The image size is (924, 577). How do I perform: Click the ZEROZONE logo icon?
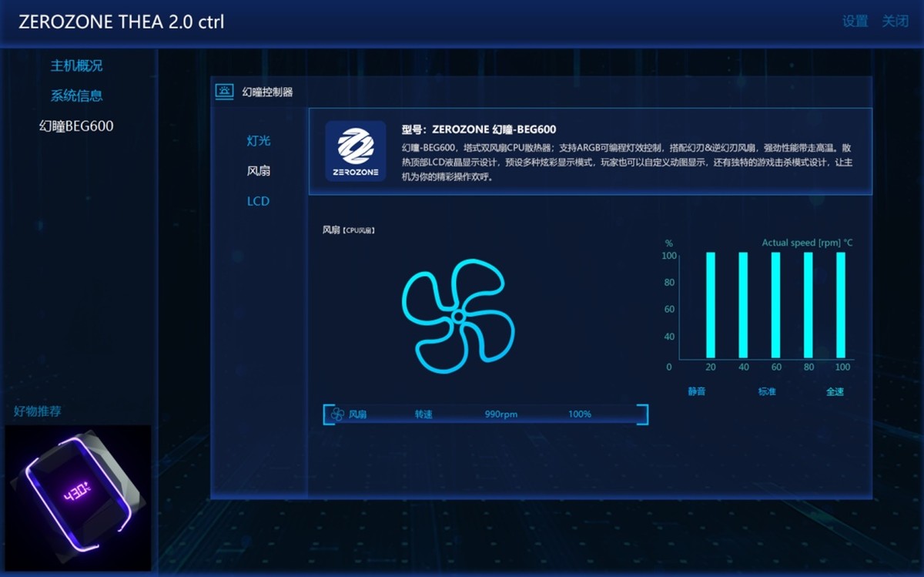(x=355, y=151)
